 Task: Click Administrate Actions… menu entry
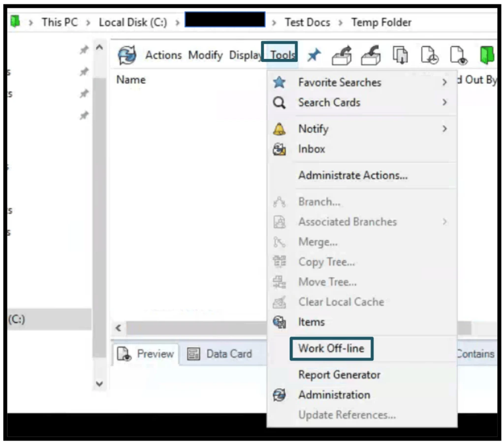(352, 175)
